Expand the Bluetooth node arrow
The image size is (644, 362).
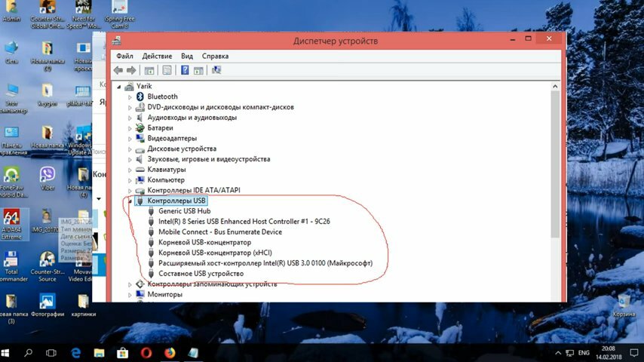[130, 97]
